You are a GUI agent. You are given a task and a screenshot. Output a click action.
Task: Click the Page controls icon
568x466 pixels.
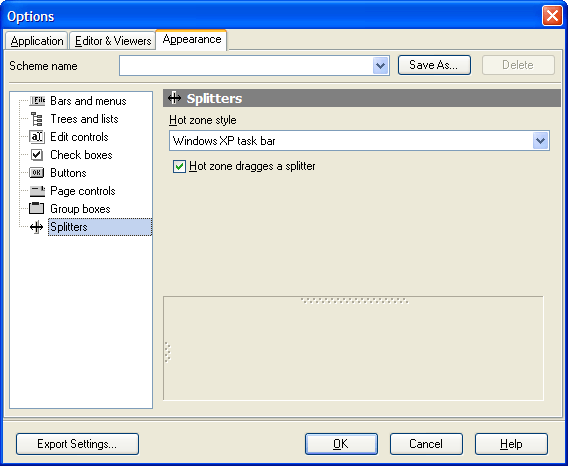click(37, 191)
